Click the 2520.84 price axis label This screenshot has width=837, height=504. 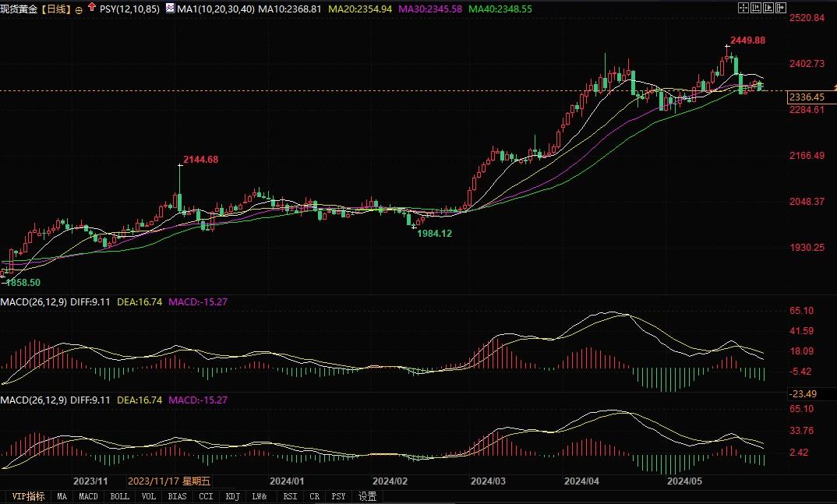807,18
